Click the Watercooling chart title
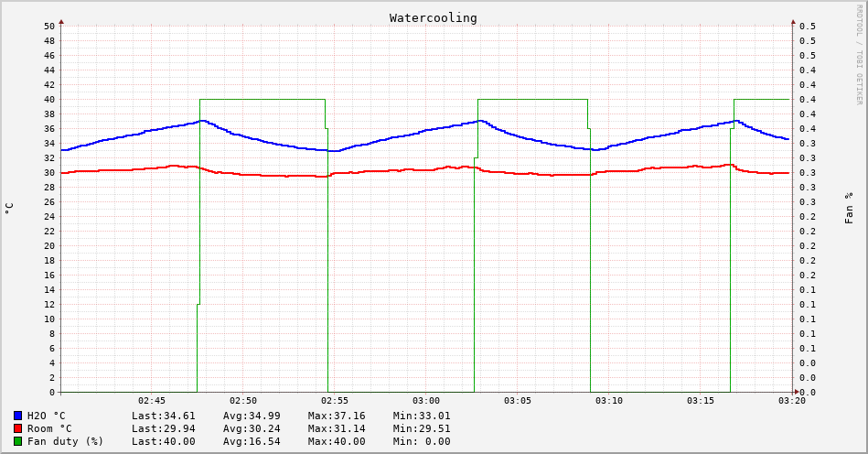The width and height of the screenshot is (868, 454). pos(433,17)
